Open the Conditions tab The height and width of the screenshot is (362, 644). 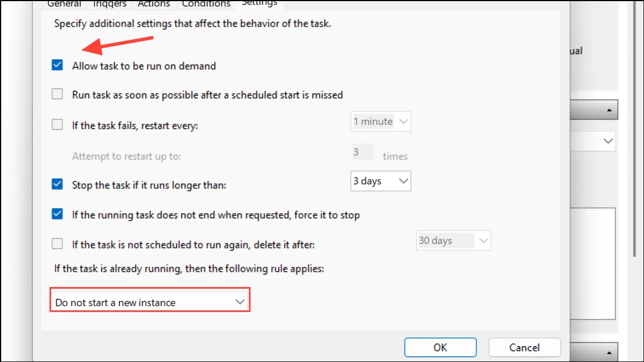206,4
